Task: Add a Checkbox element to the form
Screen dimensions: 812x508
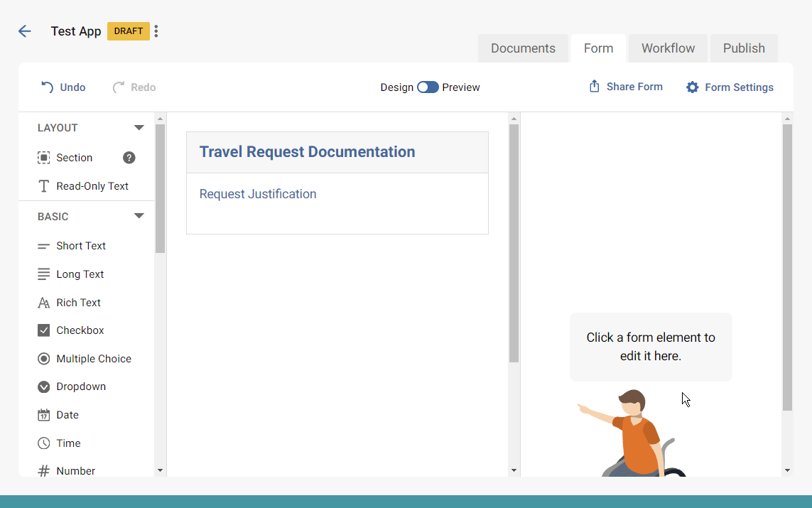Action: [x=80, y=330]
